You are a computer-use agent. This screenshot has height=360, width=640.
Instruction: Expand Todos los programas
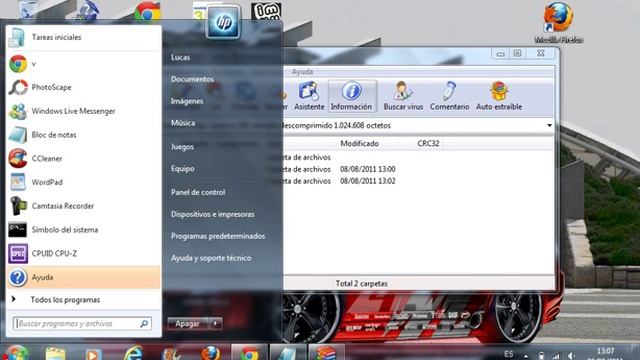84,300
